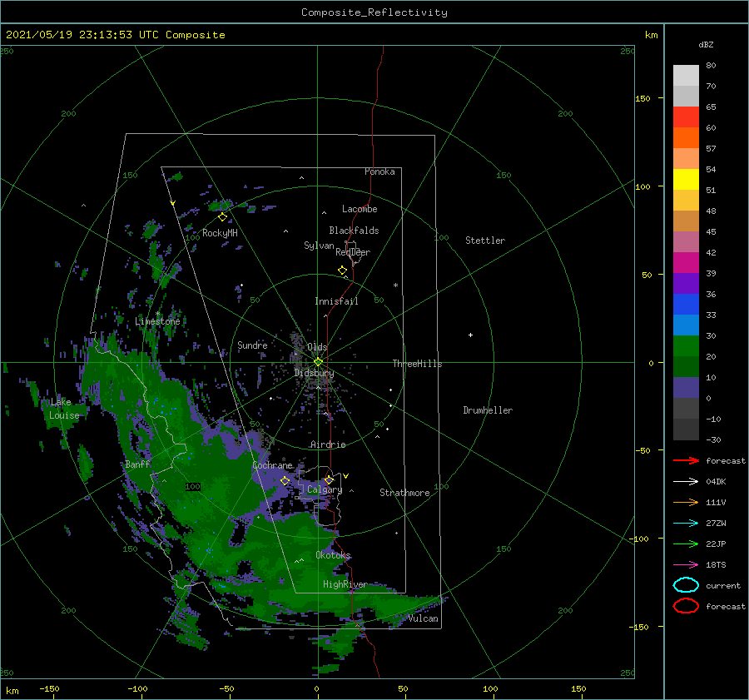
Task: Click the km unit label at top right
Action: click(x=651, y=35)
